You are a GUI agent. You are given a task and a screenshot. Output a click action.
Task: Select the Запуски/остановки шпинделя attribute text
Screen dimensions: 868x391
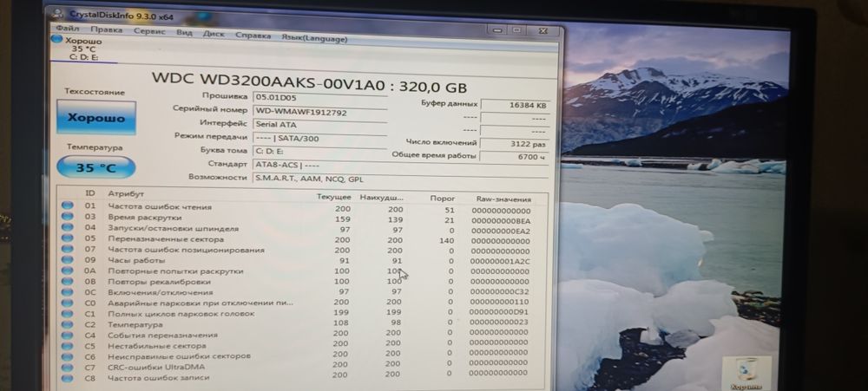coord(173,228)
